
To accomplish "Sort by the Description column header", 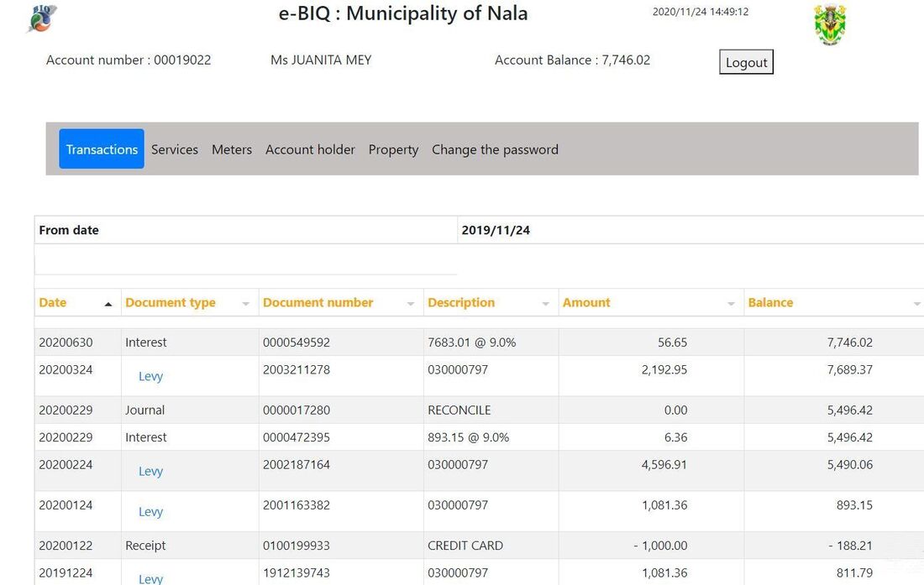I will pos(461,302).
